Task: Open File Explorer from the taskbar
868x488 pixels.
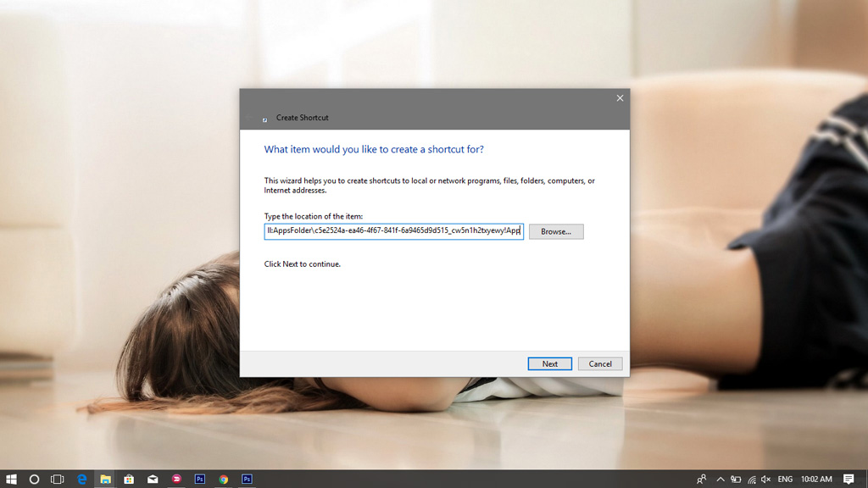Action: 105,480
